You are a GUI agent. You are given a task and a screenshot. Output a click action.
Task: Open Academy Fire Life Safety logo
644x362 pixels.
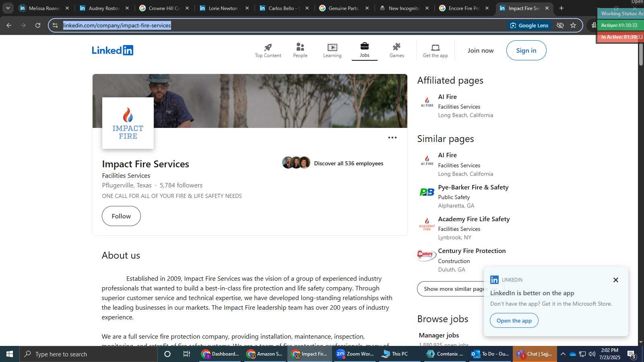pyautogui.click(x=427, y=224)
